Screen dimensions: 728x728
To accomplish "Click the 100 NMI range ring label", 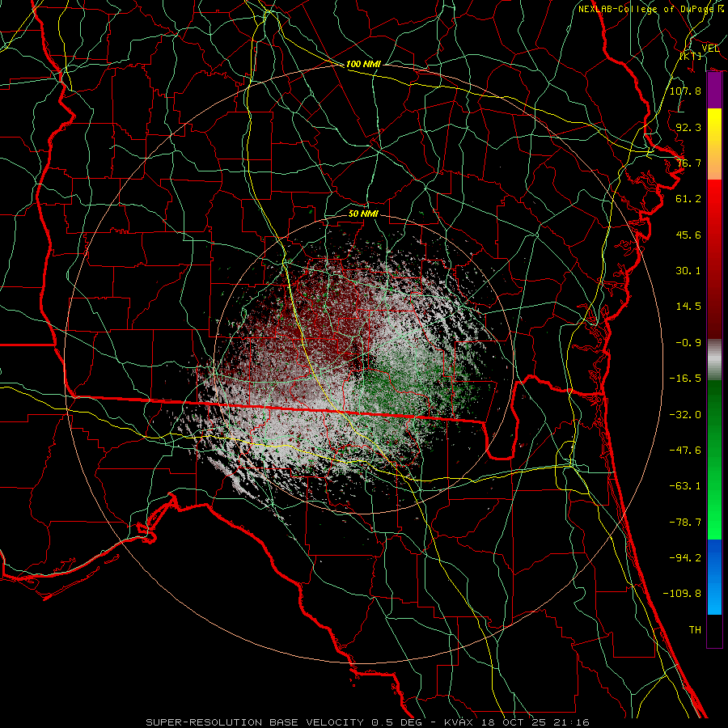I will click(x=363, y=64).
